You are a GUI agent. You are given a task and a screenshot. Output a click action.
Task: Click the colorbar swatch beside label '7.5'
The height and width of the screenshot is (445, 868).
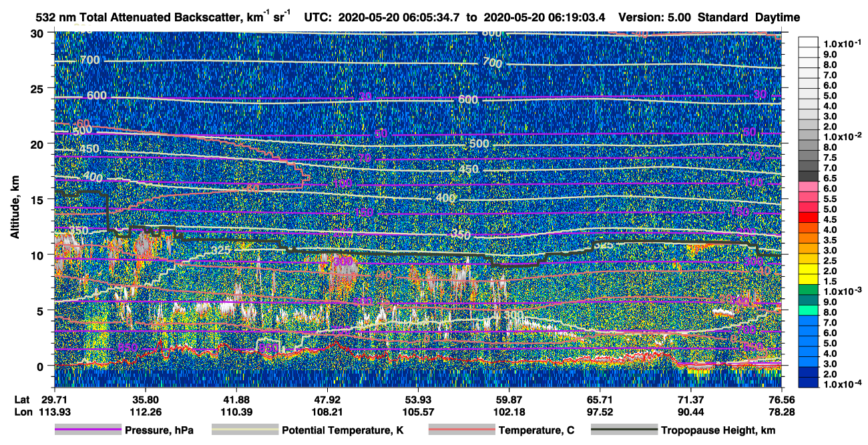(x=809, y=155)
